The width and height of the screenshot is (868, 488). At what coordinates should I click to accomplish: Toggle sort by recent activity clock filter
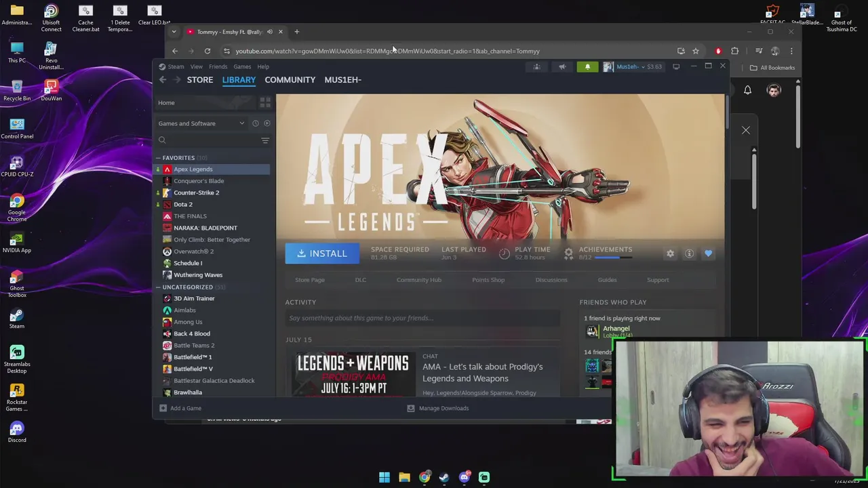pyautogui.click(x=255, y=123)
